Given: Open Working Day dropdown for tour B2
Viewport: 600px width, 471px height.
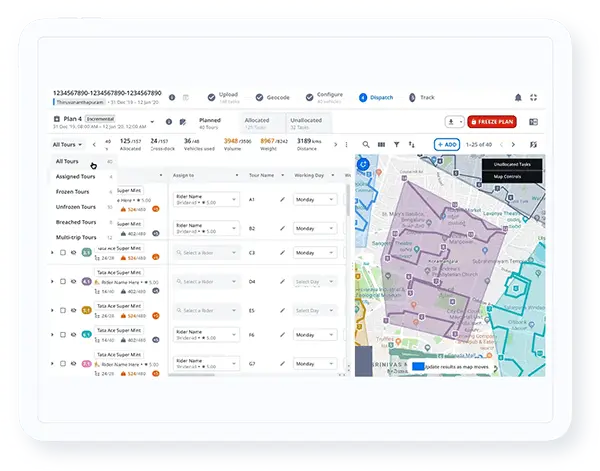Looking at the screenshot, I should tap(315, 228).
